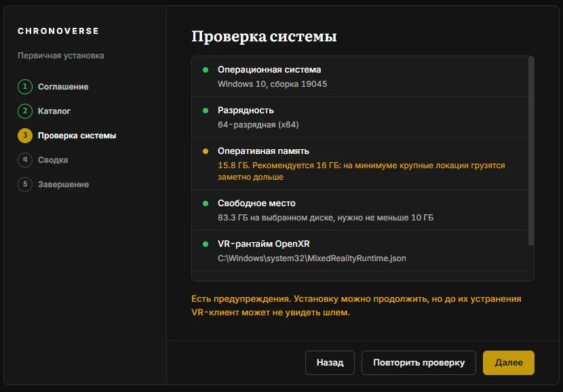Click yellow warning dot for Оперативная память
This screenshot has height=392, width=563.
206,151
